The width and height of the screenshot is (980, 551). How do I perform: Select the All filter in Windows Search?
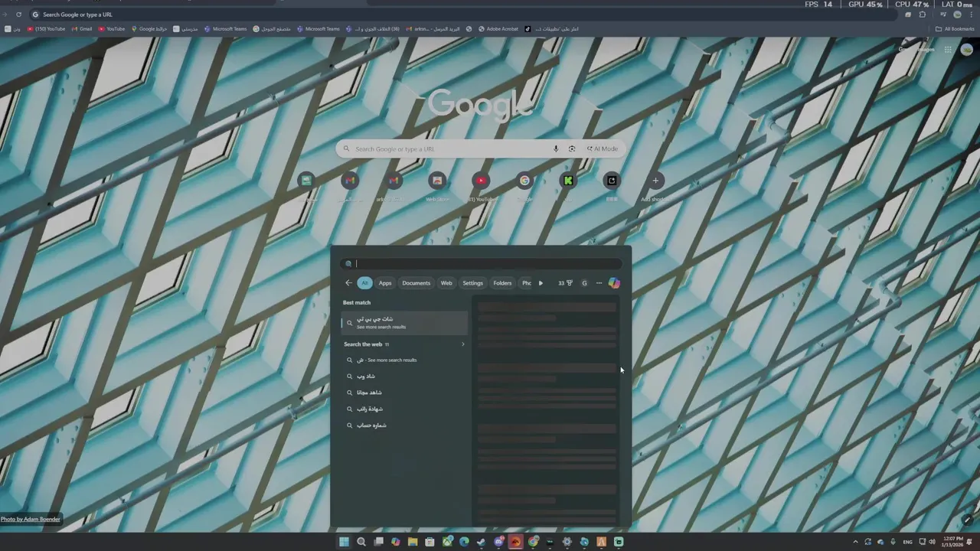click(364, 283)
